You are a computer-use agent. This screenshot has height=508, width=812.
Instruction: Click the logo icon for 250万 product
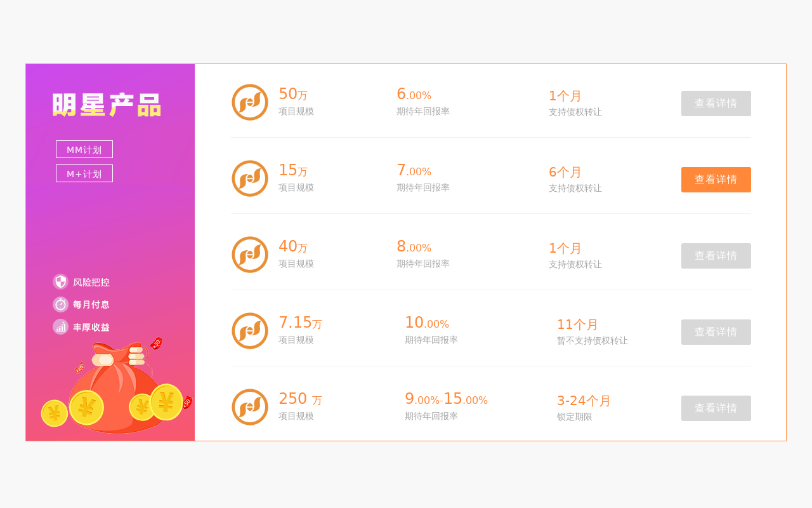[x=250, y=407]
